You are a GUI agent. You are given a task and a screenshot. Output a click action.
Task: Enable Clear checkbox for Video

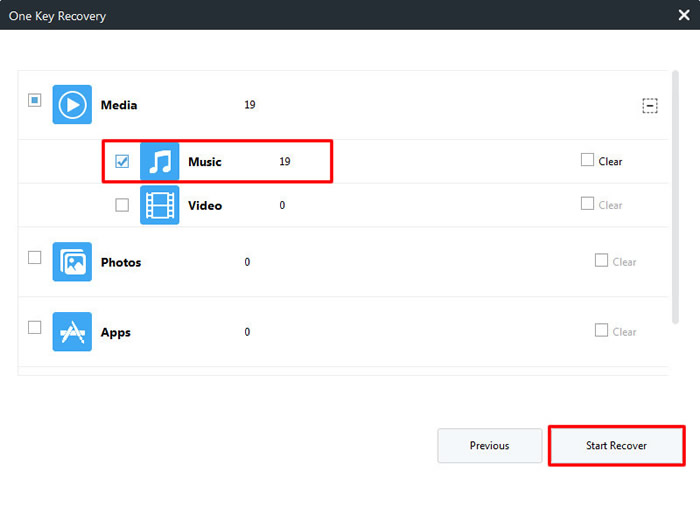pos(587,204)
